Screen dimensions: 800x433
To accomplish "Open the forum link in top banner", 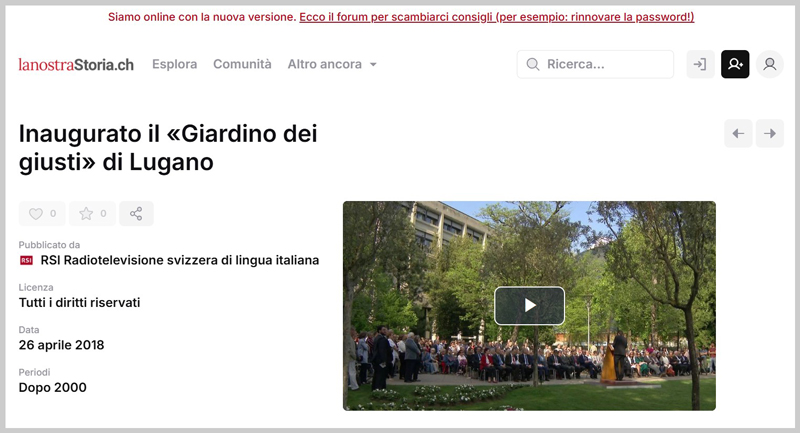I will 496,17.
